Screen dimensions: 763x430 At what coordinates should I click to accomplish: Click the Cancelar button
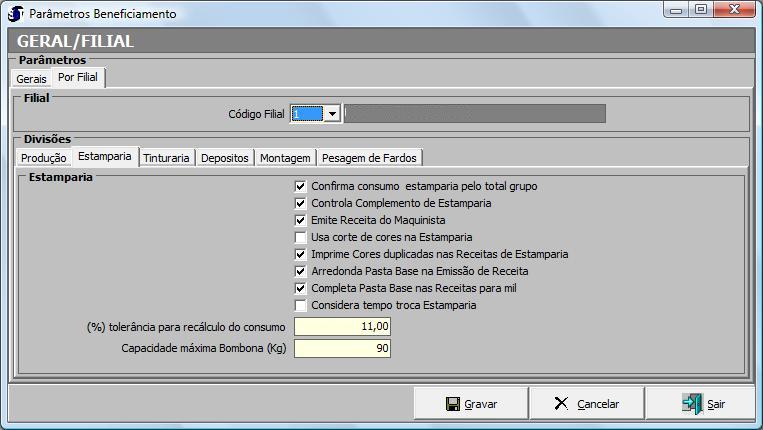click(x=586, y=404)
